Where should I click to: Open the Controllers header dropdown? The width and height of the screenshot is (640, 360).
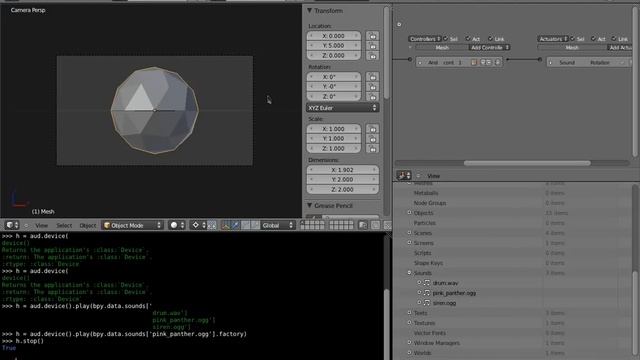[425, 39]
